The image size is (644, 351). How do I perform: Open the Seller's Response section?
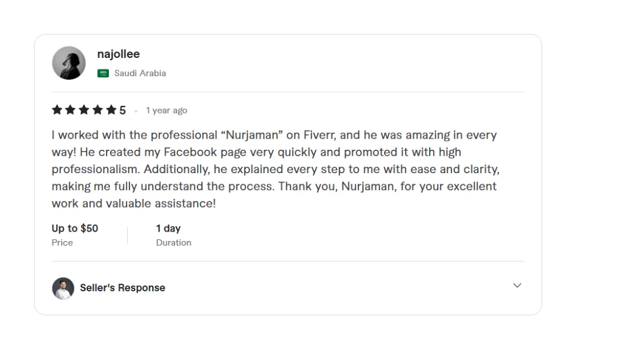pyautogui.click(x=122, y=288)
